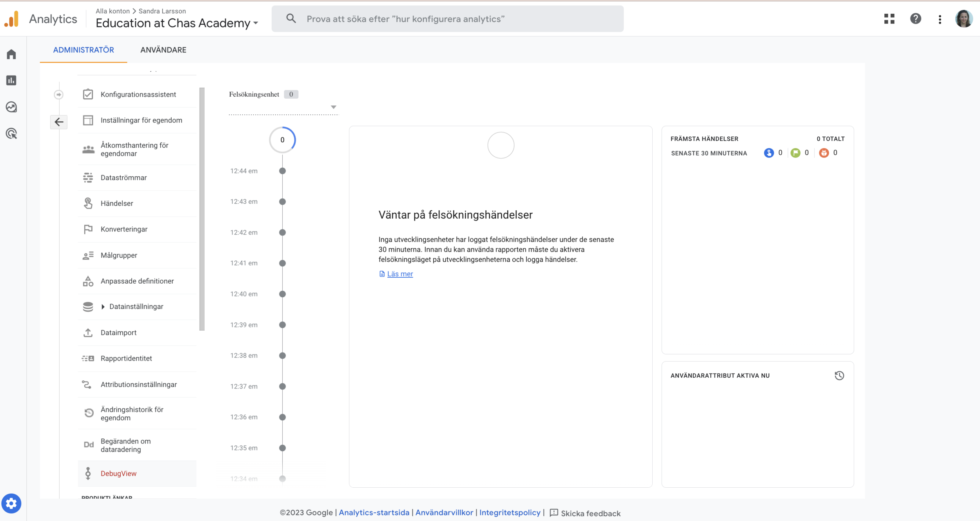The height and width of the screenshot is (521, 980).
Task: Click the Skicka feedback button
Action: [x=585, y=513]
